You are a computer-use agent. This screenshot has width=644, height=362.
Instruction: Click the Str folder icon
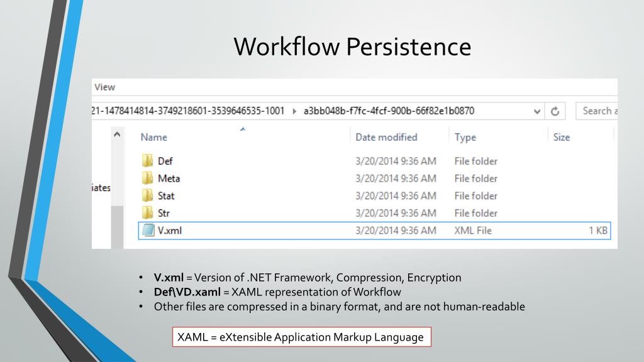click(x=147, y=212)
